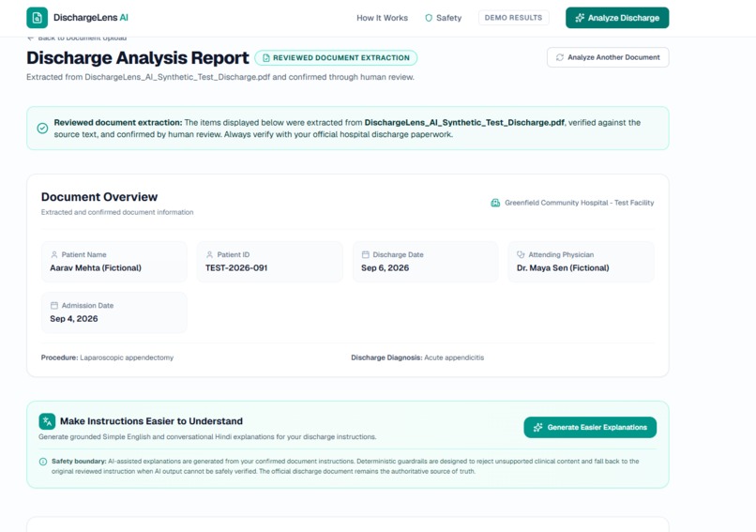Click the calendar icon beside Admission Date
The image size is (756, 532).
pyautogui.click(x=54, y=306)
